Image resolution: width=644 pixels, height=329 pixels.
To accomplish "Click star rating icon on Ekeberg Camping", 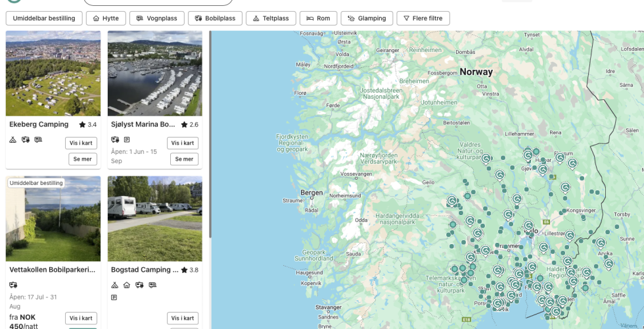I will pyautogui.click(x=82, y=124).
